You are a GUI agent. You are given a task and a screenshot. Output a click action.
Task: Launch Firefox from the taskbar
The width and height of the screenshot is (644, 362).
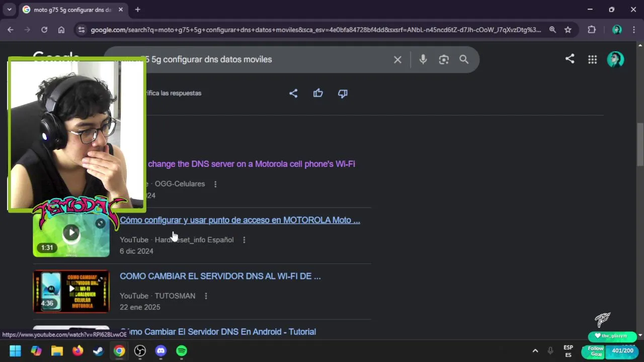click(x=77, y=351)
